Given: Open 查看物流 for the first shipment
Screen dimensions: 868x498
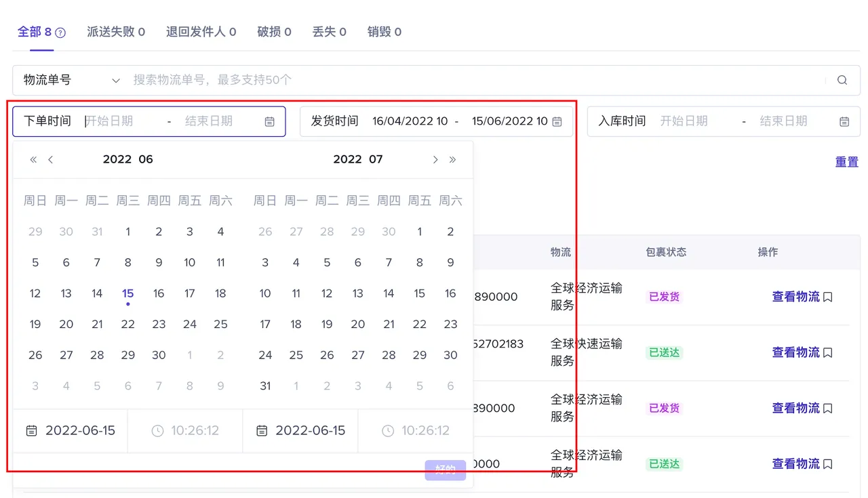Looking at the screenshot, I should [x=795, y=295].
